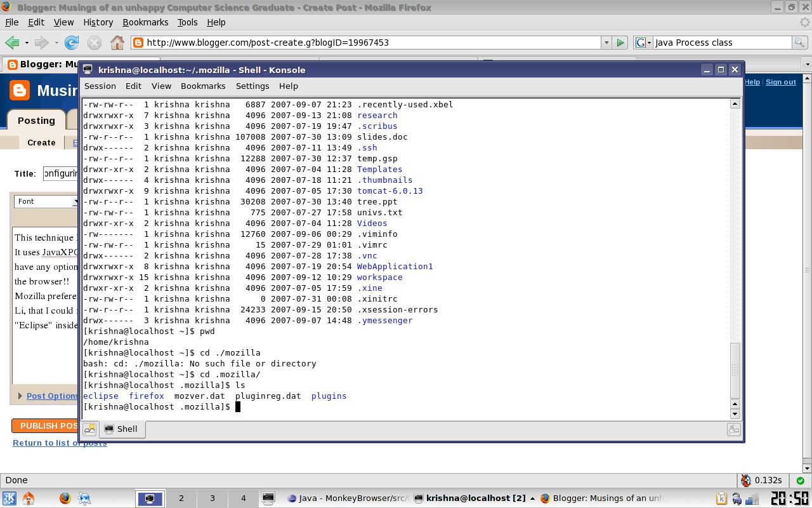Activate the krishna@localhost [2] taskbar entry

point(474,498)
